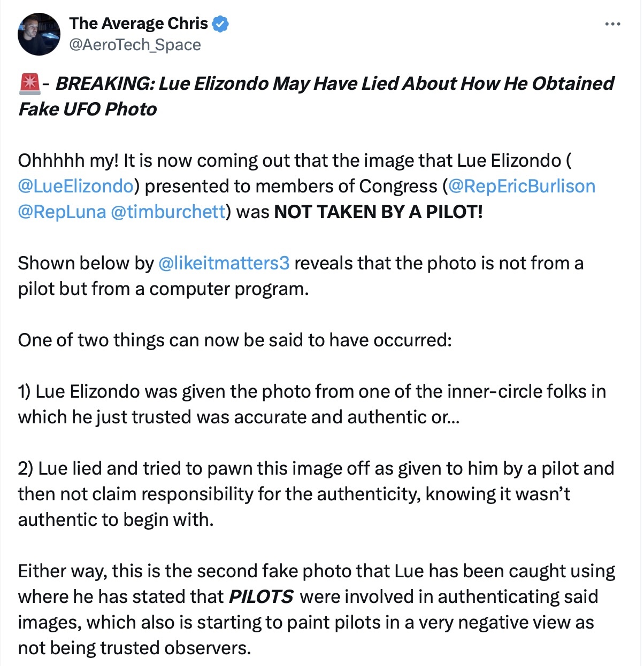Viewport: 644px width, 666px height.
Task: Open the @likeitmatters3 profile mention
Action: (224, 263)
